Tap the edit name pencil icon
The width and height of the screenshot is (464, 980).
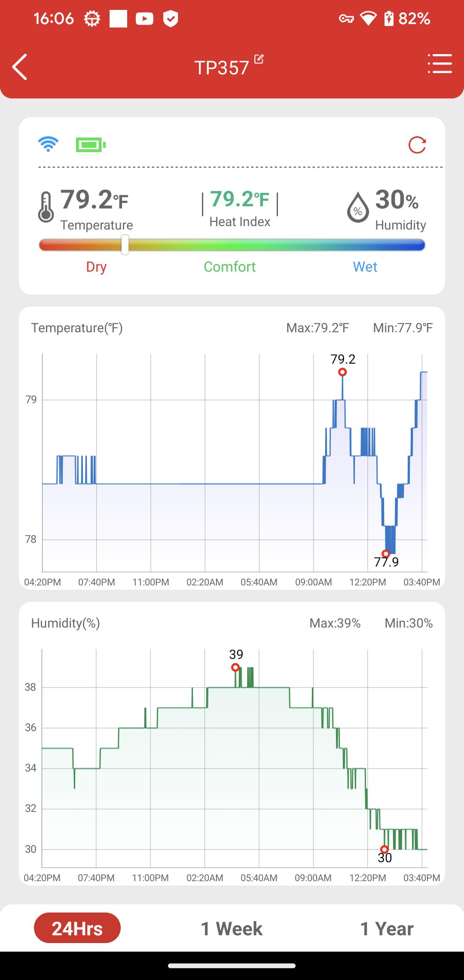[259, 59]
